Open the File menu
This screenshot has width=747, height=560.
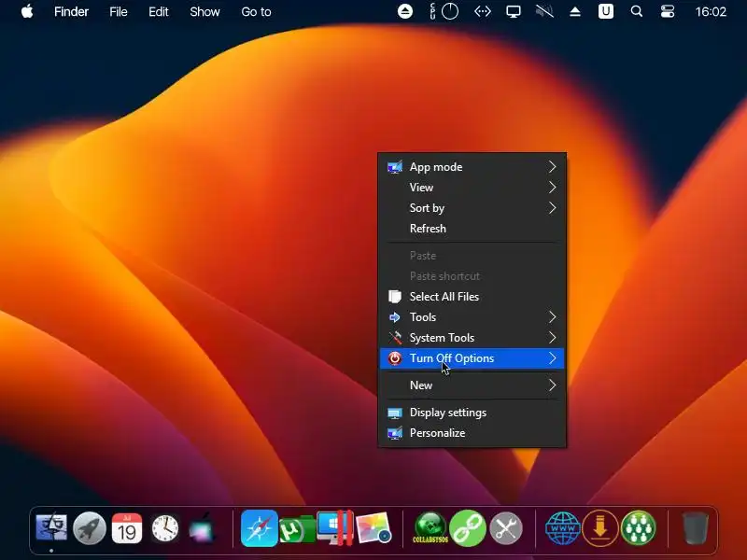(119, 11)
